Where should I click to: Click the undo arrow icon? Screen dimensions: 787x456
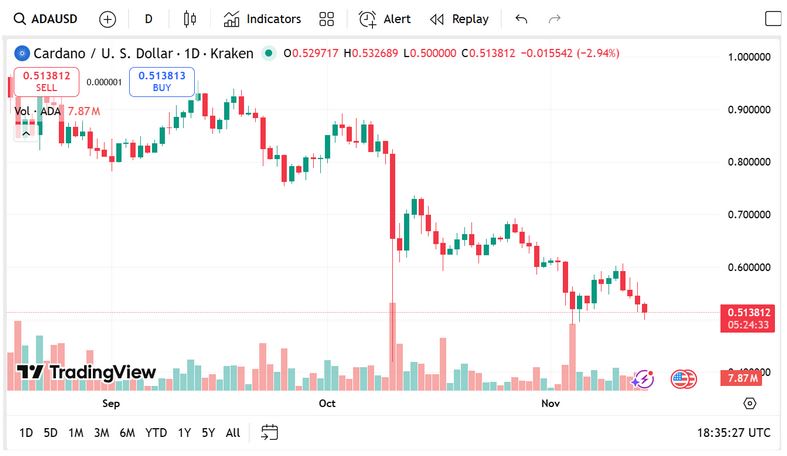(x=521, y=19)
